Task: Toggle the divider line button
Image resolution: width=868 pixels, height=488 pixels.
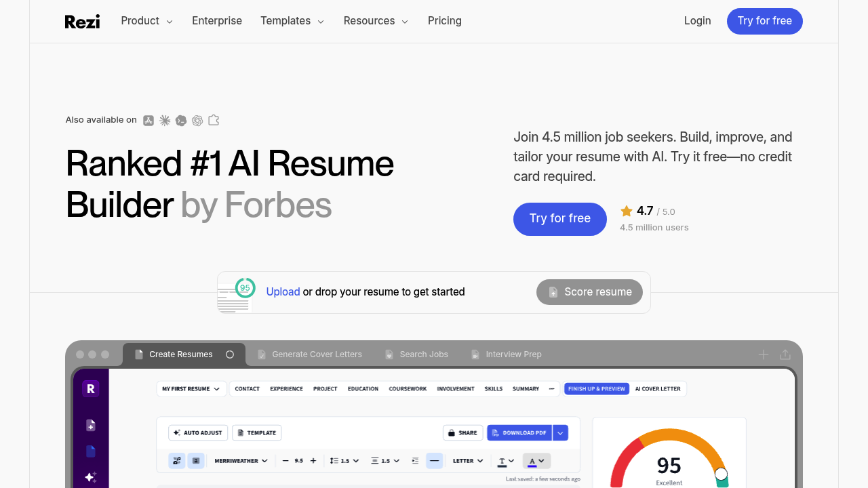Action: click(x=435, y=461)
